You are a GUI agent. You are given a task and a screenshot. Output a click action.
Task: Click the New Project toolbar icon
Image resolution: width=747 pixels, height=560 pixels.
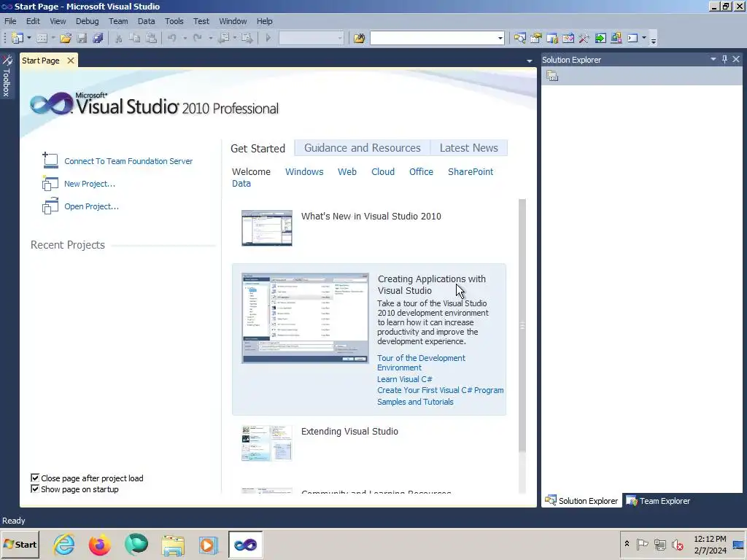18,38
